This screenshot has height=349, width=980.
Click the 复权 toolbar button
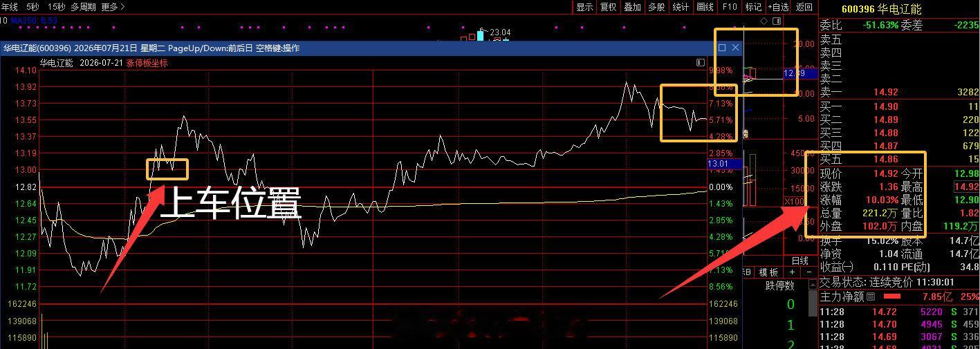[x=608, y=7]
